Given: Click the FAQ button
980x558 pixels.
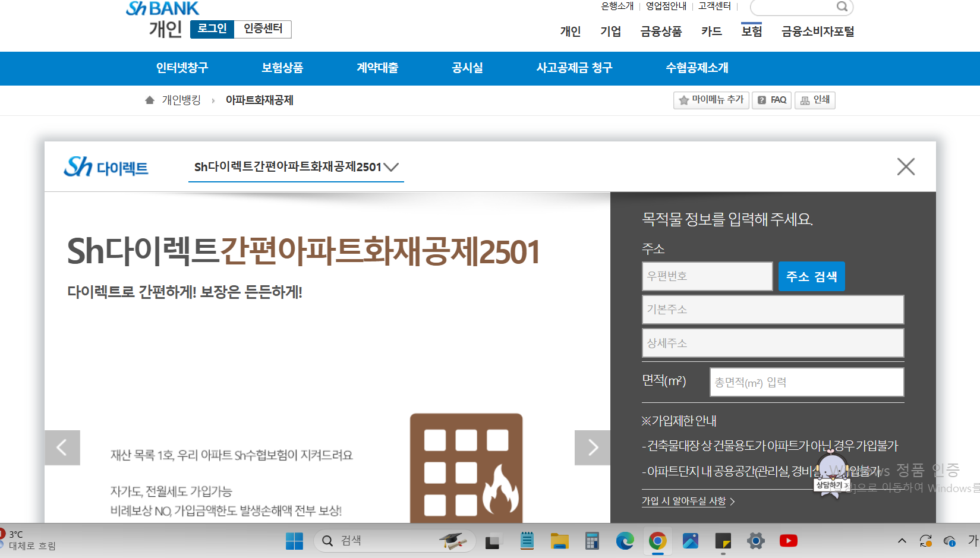Looking at the screenshot, I should pos(772,100).
